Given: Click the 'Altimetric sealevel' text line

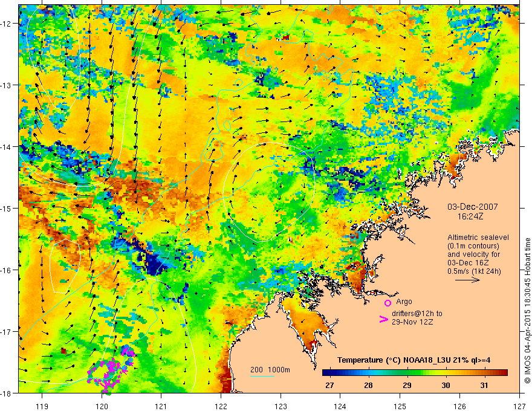Looking at the screenshot, I should pos(478,238).
